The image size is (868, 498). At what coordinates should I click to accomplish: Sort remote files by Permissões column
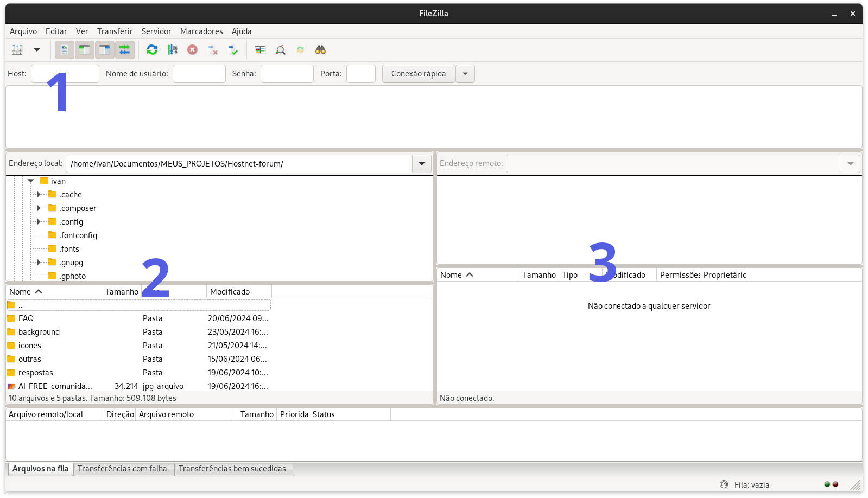click(679, 275)
